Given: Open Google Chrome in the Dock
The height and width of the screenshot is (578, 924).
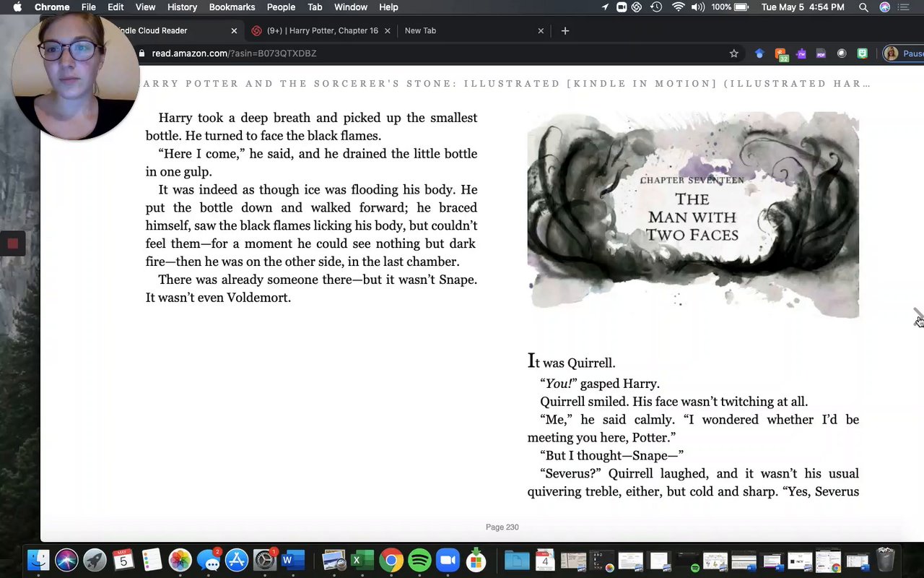Looking at the screenshot, I should tap(391, 560).
